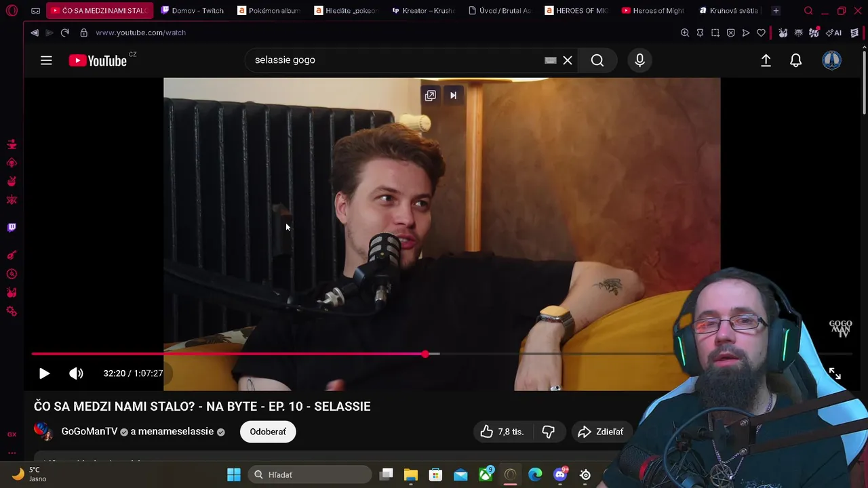Share the video via Zdieľať

pos(600,432)
